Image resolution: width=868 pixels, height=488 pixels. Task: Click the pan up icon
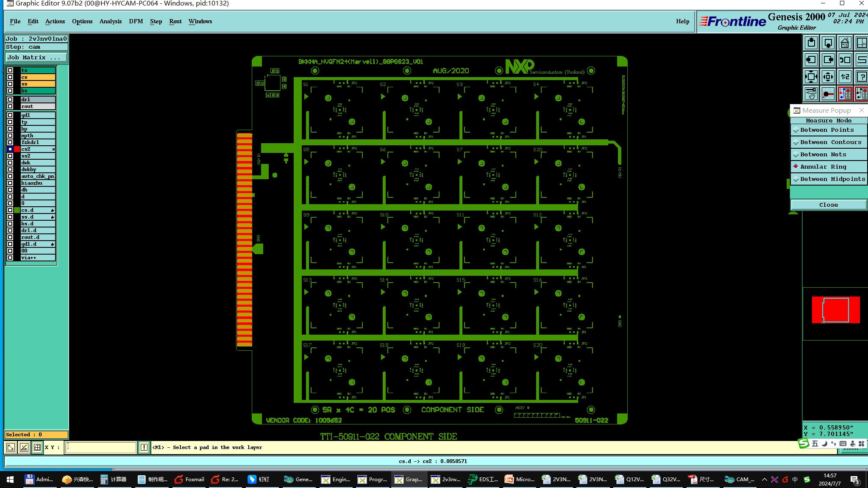(811, 43)
